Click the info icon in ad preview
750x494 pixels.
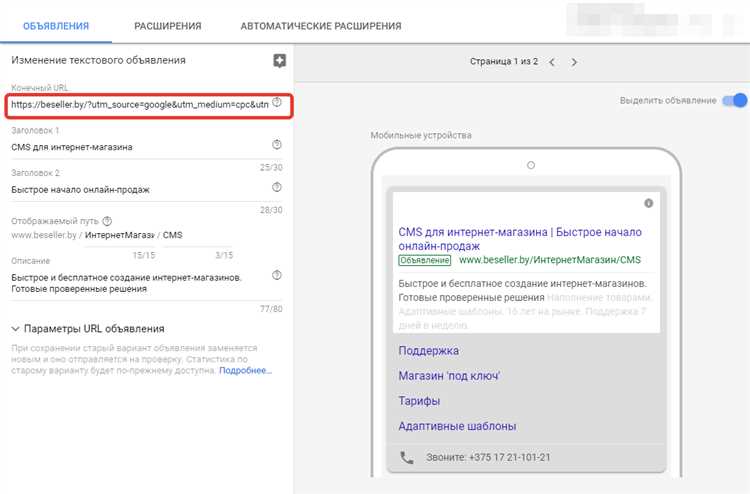pyautogui.click(x=649, y=203)
